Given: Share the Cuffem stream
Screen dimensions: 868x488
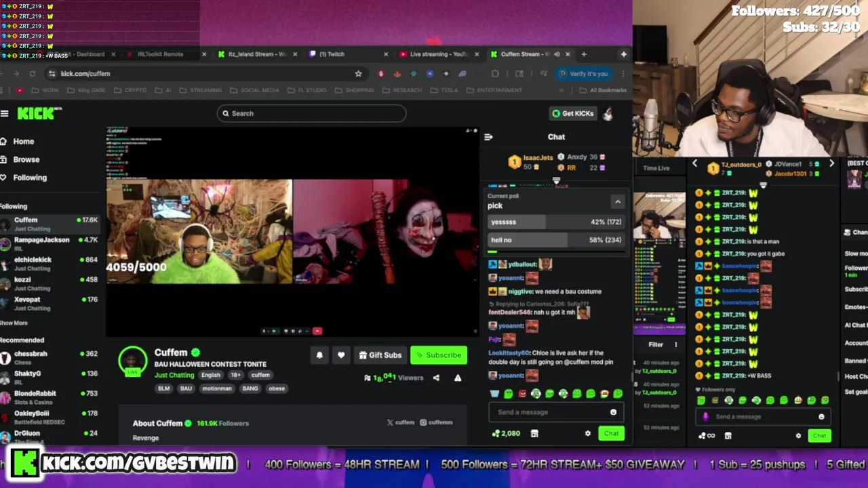Looking at the screenshot, I should click(x=436, y=378).
